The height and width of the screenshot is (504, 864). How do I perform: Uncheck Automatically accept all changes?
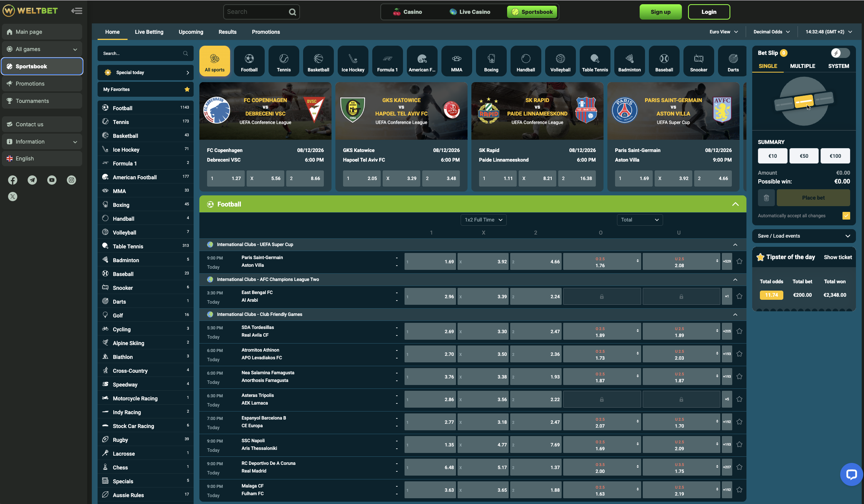(846, 216)
